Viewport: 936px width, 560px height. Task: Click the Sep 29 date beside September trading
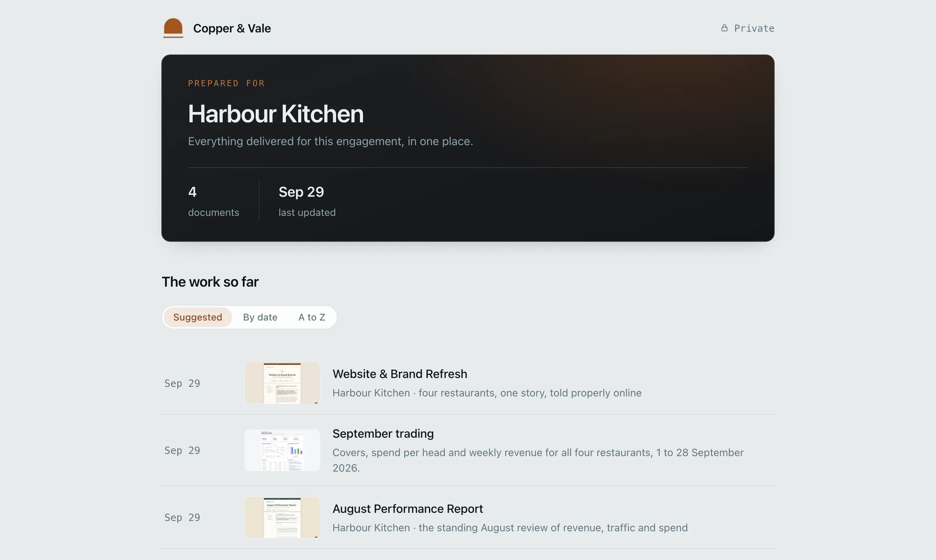[182, 450]
